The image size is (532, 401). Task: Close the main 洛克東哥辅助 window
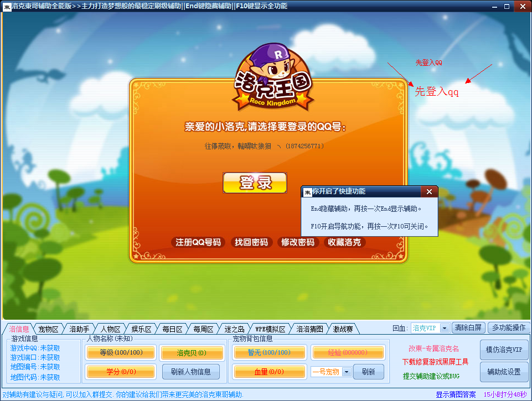pyautogui.click(x=523, y=7)
